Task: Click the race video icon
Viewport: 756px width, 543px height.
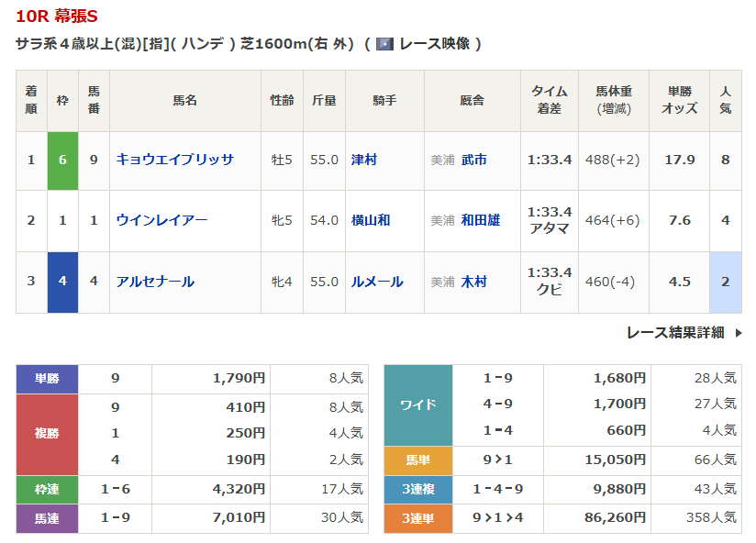Action: [x=384, y=43]
